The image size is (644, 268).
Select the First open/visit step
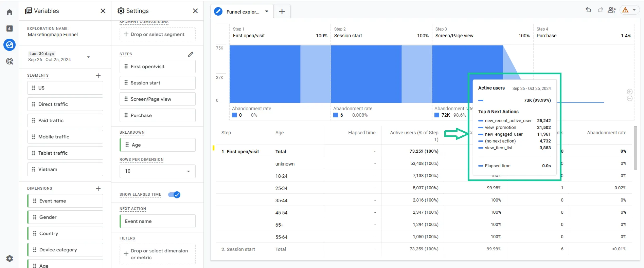pos(158,66)
